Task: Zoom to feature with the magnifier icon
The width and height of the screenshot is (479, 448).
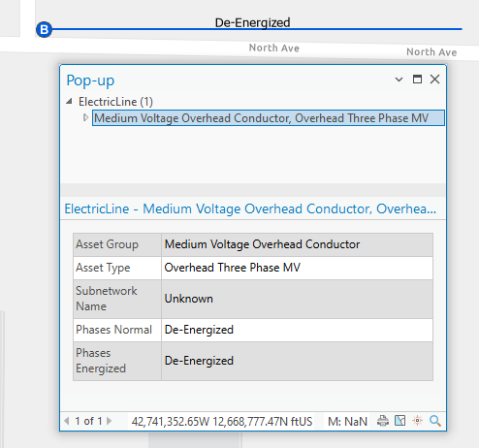Action: point(435,421)
